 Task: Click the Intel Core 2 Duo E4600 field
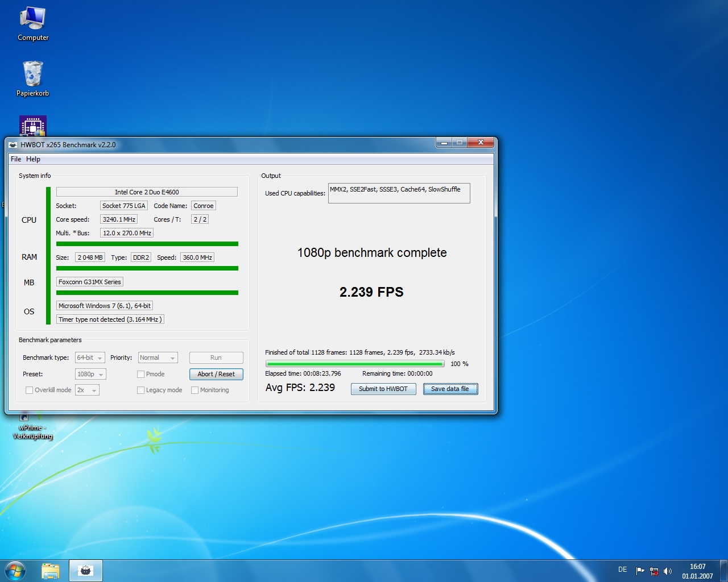(147, 192)
